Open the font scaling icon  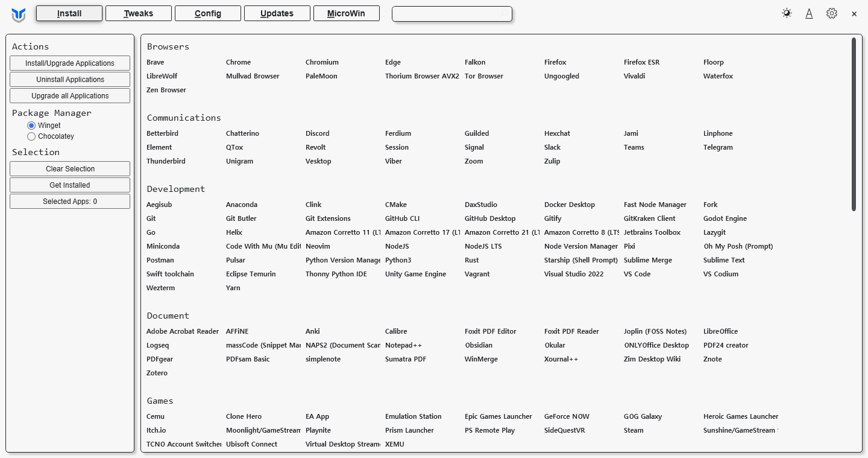tap(809, 13)
